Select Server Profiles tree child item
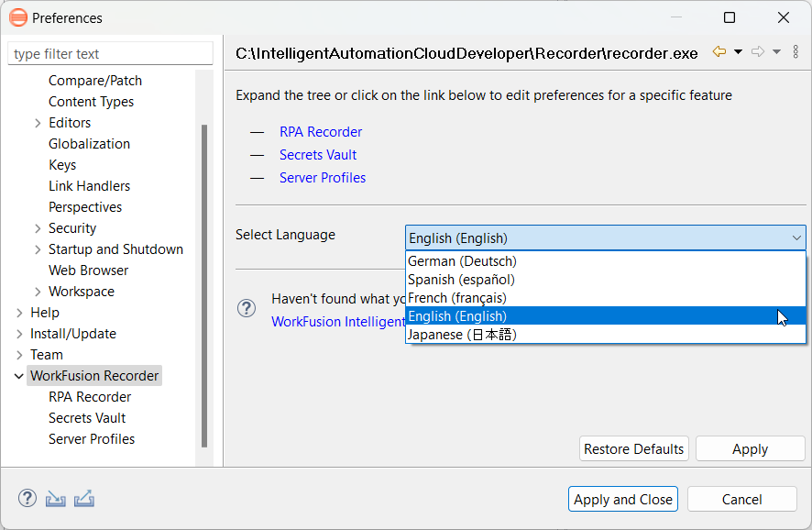The image size is (812, 530). coord(91,439)
